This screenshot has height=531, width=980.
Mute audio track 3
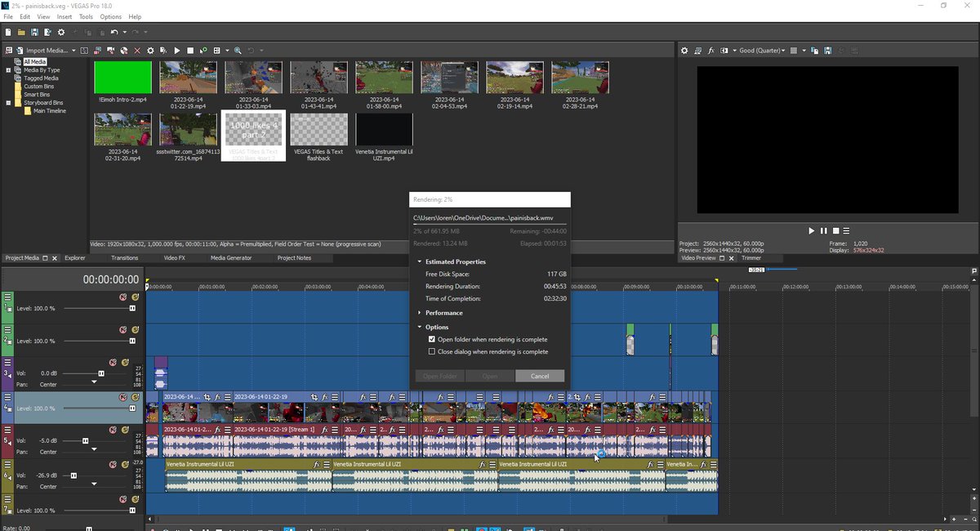[x=114, y=362]
